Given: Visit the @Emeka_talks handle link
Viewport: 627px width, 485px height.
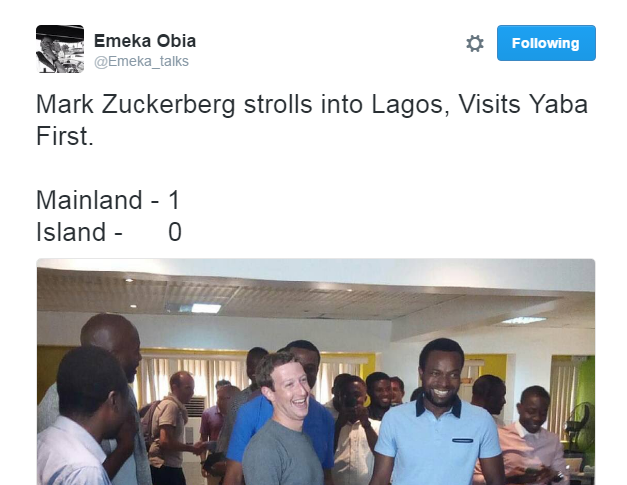Looking at the screenshot, I should [141, 61].
